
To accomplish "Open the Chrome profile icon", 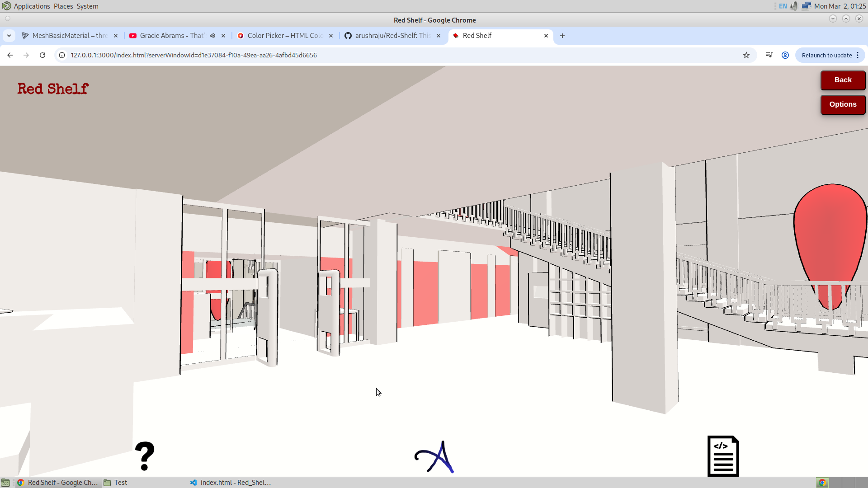I will [785, 55].
